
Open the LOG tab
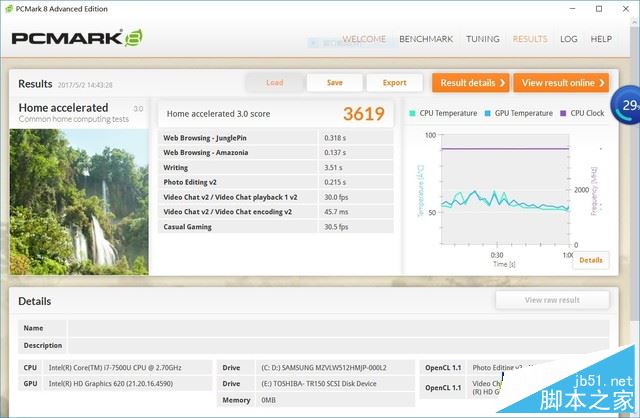(x=568, y=39)
